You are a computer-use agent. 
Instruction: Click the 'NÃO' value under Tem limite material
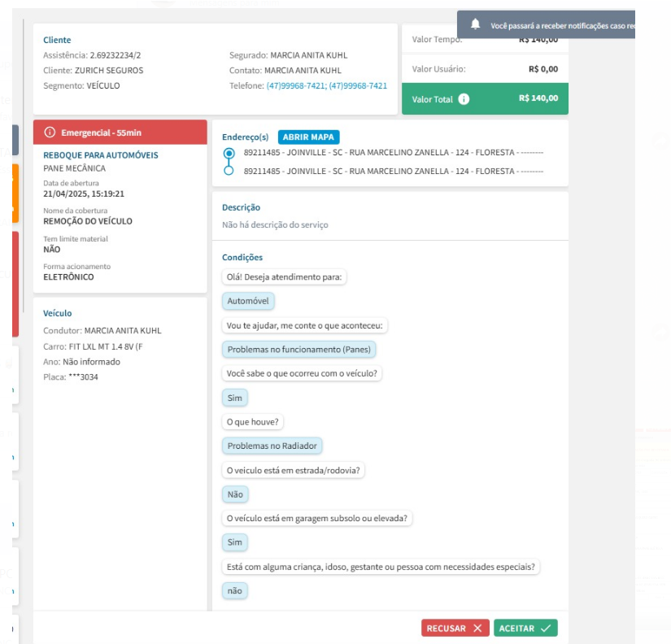(x=52, y=250)
